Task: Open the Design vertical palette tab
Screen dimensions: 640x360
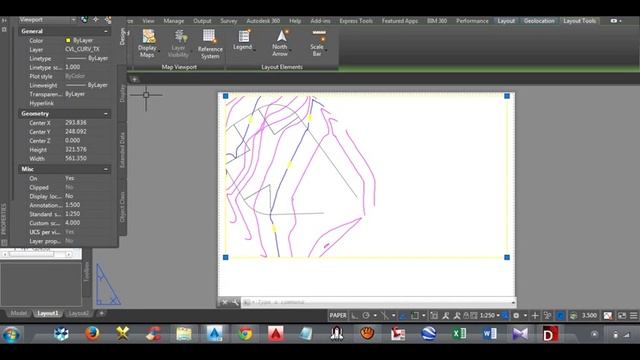Action: [x=122, y=37]
